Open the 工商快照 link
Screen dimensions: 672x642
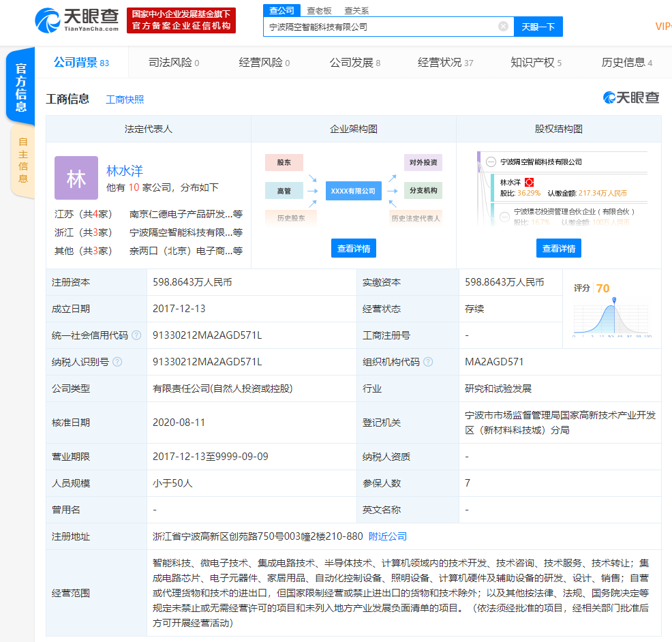point(125,100)
